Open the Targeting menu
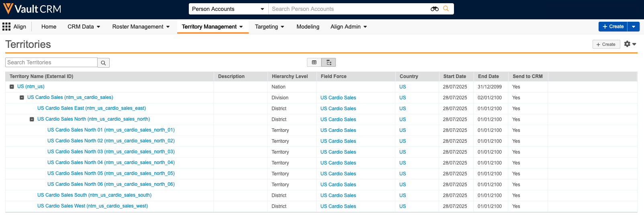Screen dimensions: 644x216 [x=270, y=27]
